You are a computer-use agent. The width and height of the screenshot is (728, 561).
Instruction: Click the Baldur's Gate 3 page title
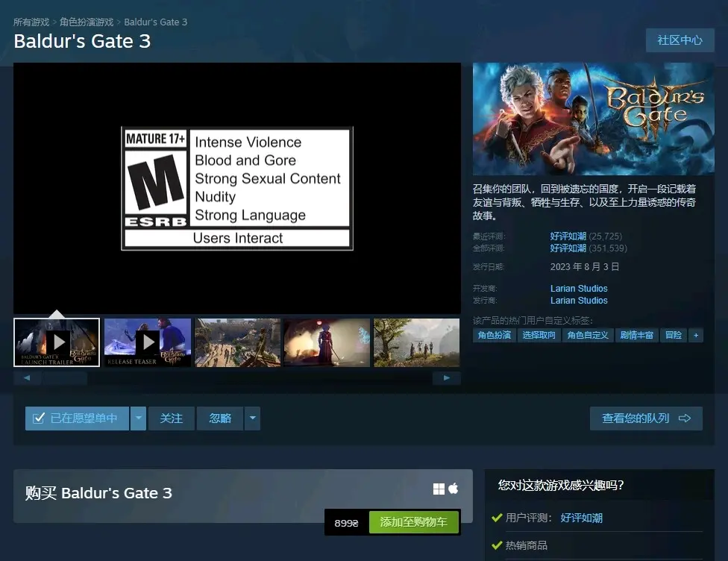82,41
